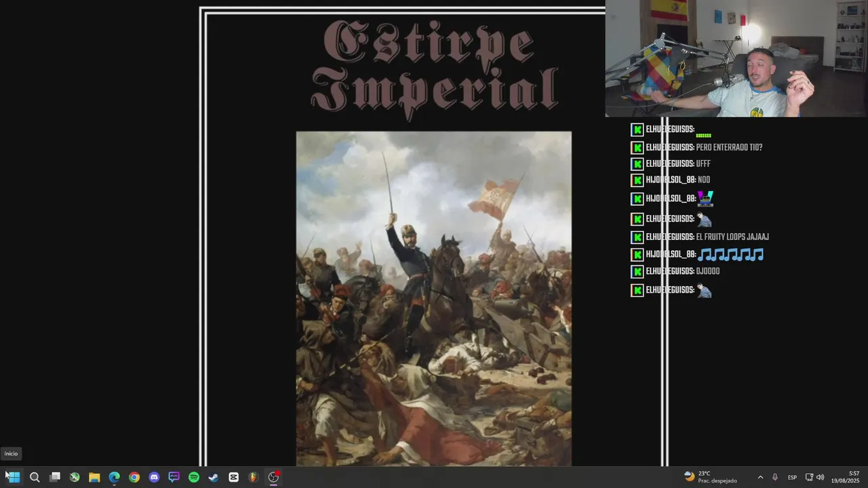Launch Microsoft Edge from taskbar
The height and width of the screenshot is (488, 868).
click(x=115, y=477)
